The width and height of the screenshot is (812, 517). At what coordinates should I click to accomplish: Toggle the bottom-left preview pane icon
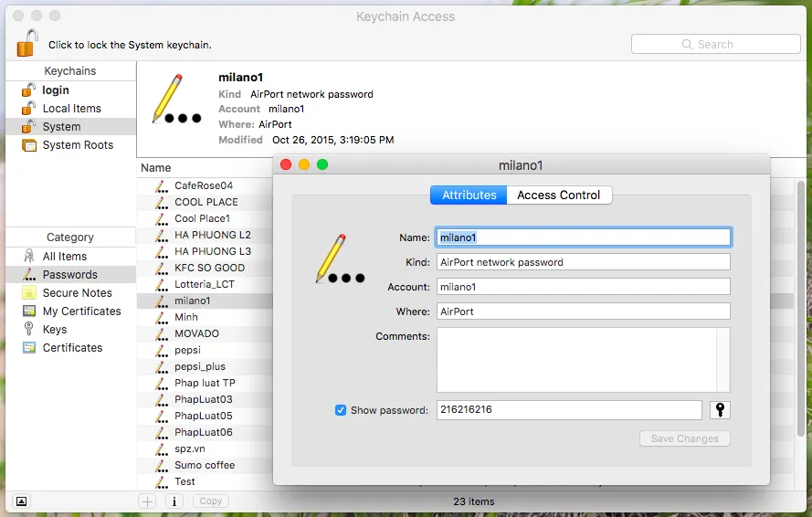click(21, 501)
